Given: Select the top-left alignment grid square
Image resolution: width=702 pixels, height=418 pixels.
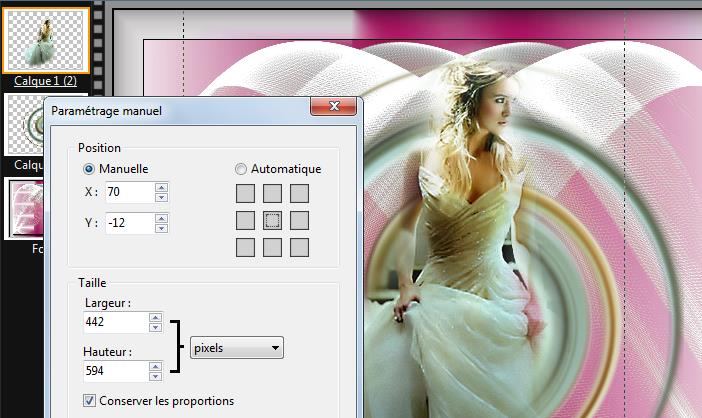Looking at the screenshot, I should [x=245, y=193].
